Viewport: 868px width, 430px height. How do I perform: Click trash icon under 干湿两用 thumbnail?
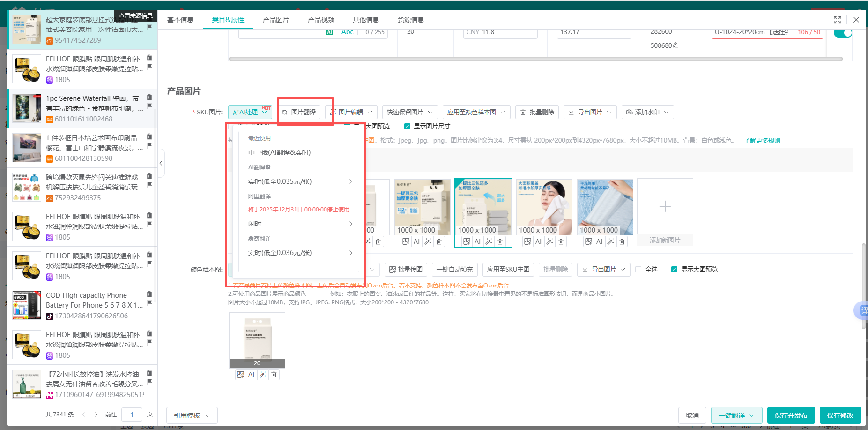(622, 241)
